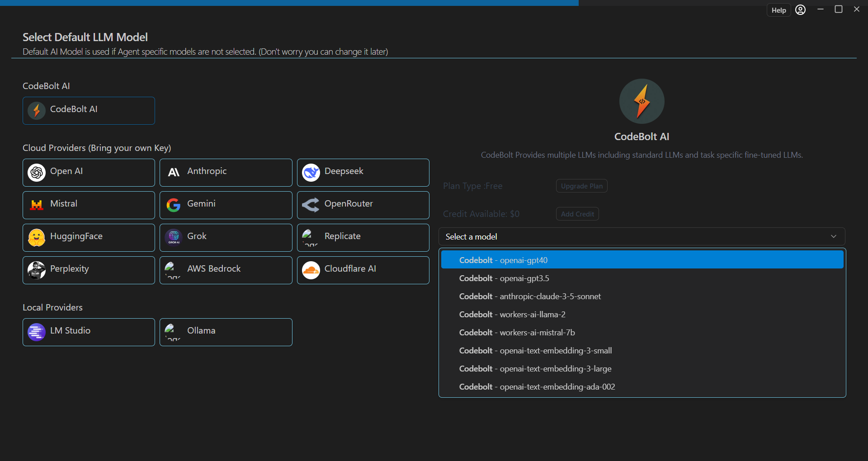
Task: Choose Open AI as provider
Action: click(x=89, y=172)
